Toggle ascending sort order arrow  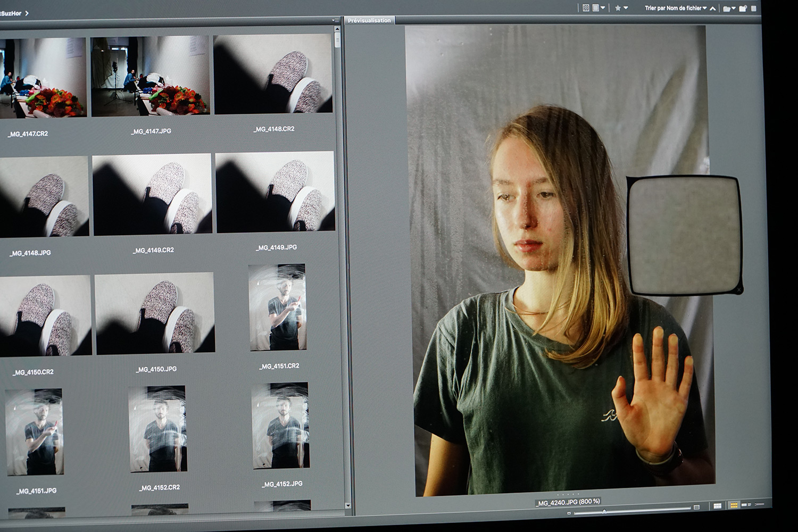[x=712, y=9]
